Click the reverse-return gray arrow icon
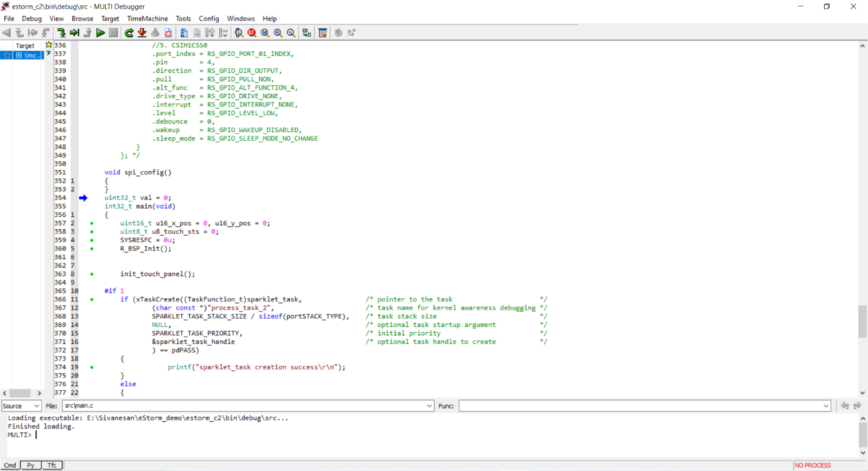Screen dimensions: 868x471 click(x=46, y=33)
